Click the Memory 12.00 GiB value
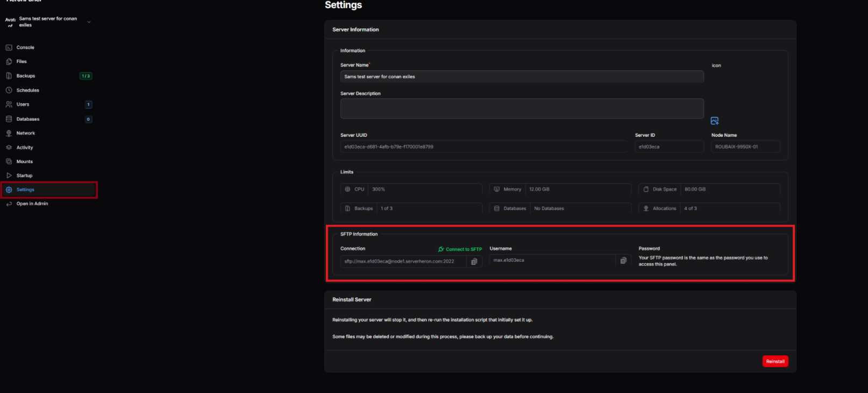 [539, 189]
